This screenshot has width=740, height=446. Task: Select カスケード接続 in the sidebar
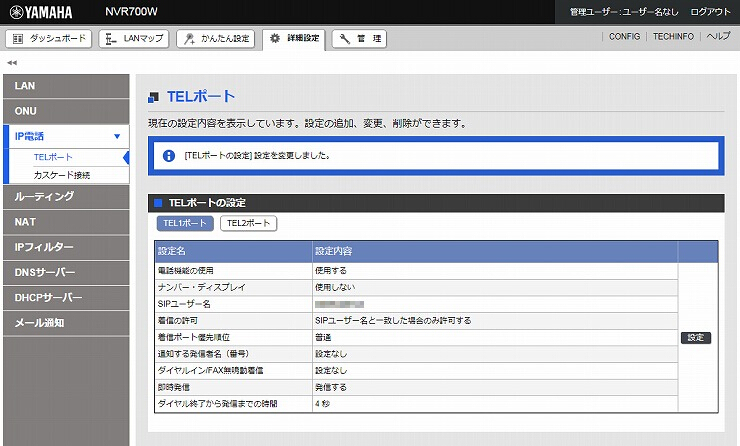[62, 175]
